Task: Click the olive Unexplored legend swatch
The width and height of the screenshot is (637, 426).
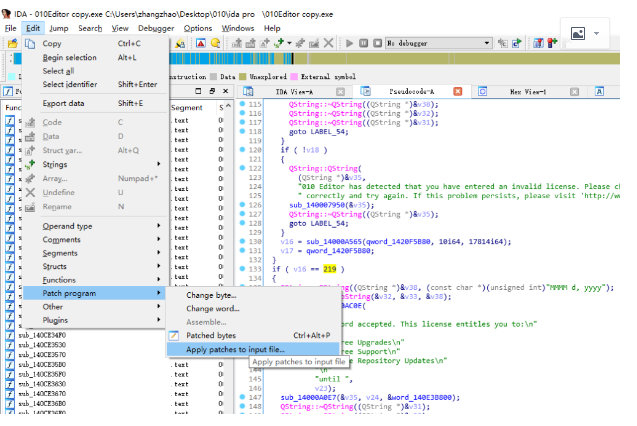Action: (243, 76)
